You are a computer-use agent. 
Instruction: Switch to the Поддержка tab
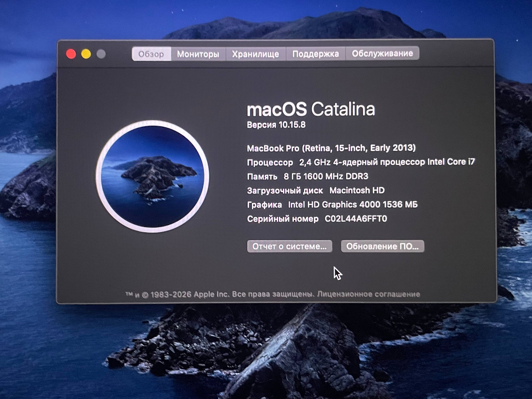315,54
